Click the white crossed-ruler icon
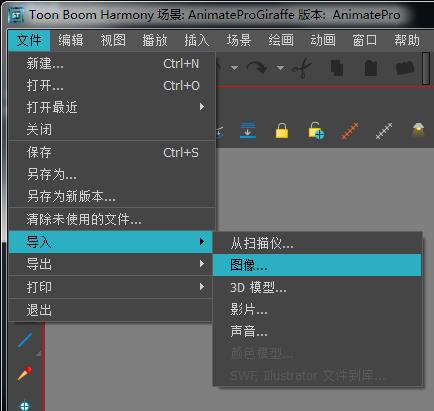This screenshot has height=411, width=434. [x=384, y=131]
